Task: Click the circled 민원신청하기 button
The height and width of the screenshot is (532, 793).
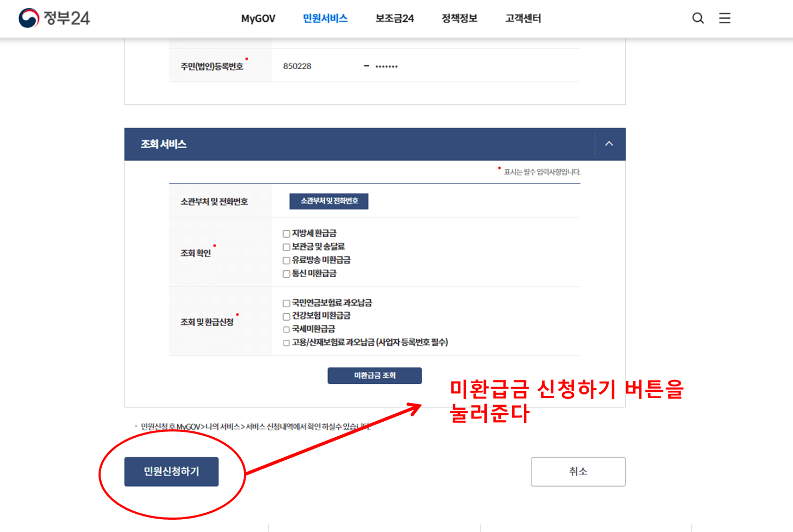Action: tap(171, 472)
